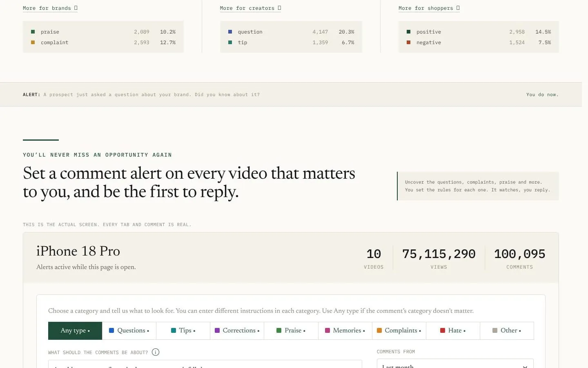Select the Any type category tab
Viewport: 588px width, 368px height.
click(x=75, y=331)
